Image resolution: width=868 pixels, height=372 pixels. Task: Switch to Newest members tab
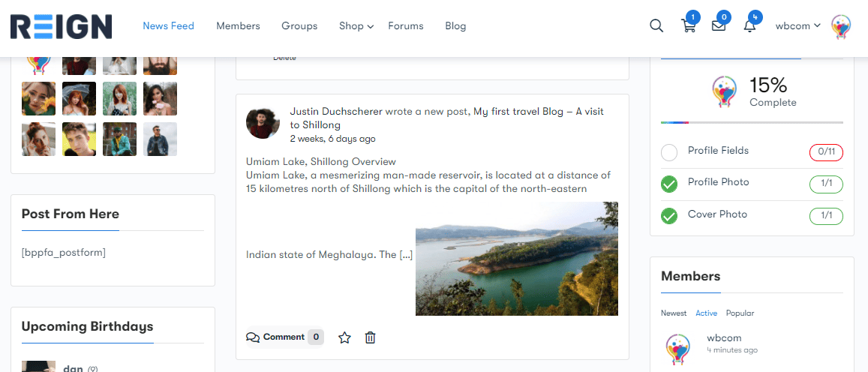(674, 313)
